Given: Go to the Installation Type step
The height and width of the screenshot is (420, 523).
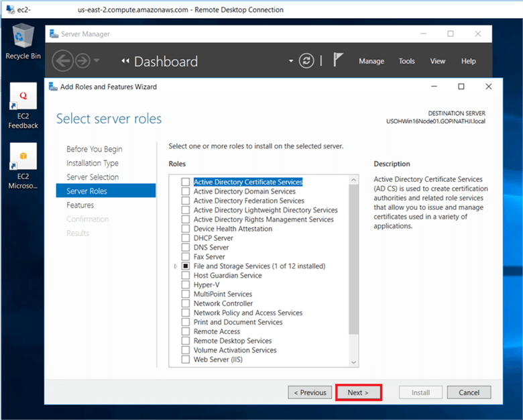Looking at the screenshot, I should coord(93,163).
